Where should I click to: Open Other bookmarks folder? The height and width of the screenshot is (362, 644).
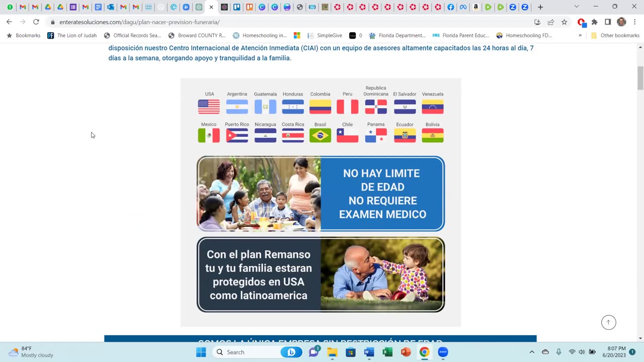(x=615, y=36)
